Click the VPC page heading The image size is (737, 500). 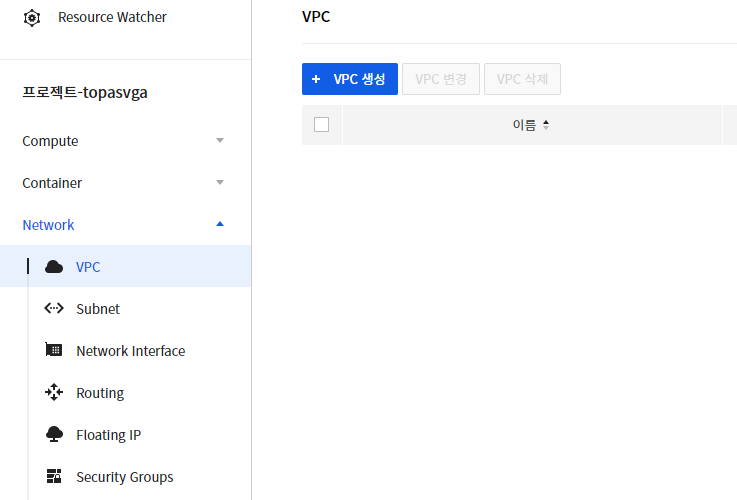[316, 17]
